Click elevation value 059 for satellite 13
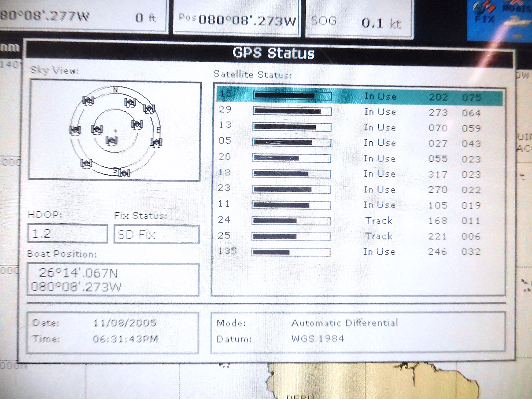The height and width of the screenshot is (399, 532). tap(471, 128)
